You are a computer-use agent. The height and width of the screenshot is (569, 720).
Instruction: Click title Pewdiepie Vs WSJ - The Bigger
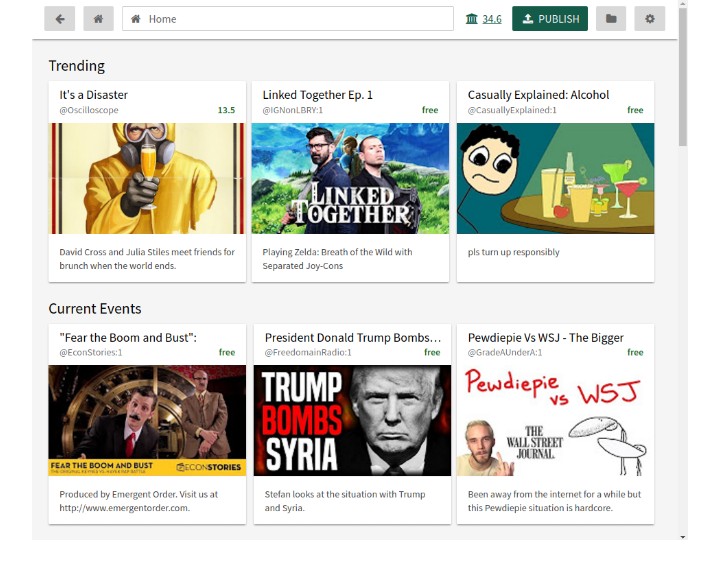[x=546, y=338]
